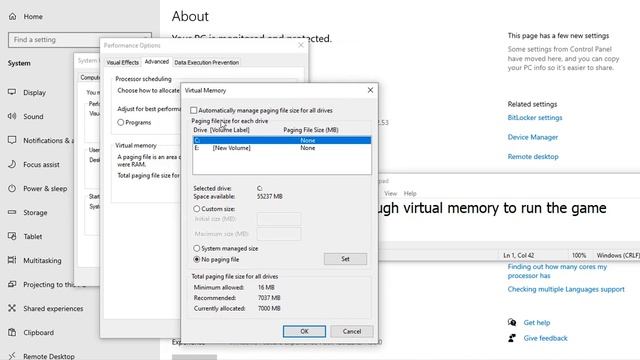This screenshot has width=640, height=360.
Task: Select drive C: row in paging list
Action: click(x=282, y=140)
